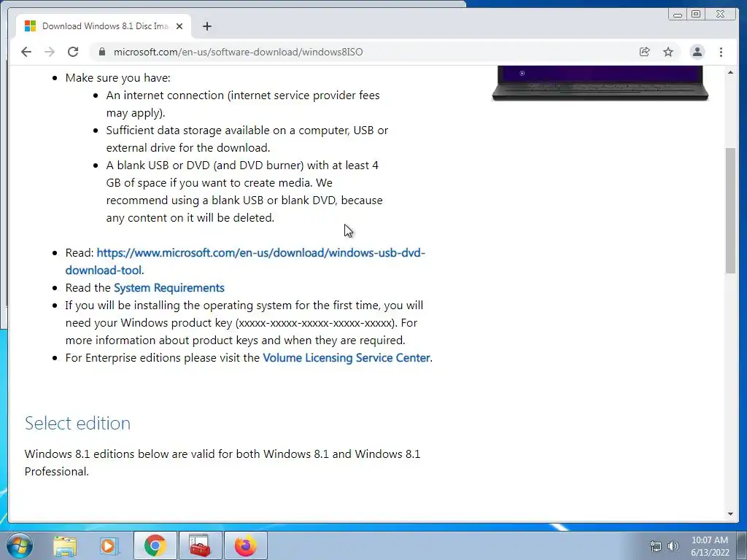This screenshot has height=560, width=747.
Task: Go back using the browser back arrow
Action: pyautogui.click(x=26, y=52)
